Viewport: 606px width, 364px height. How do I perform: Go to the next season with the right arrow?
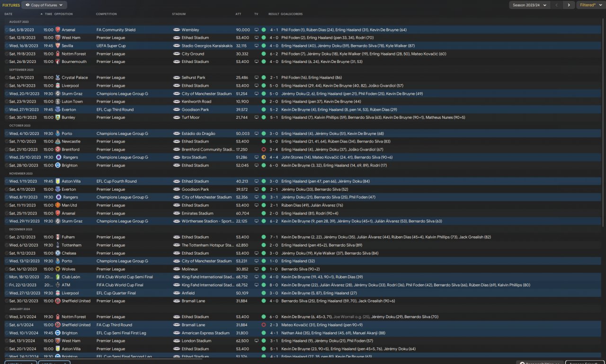[x=569, y=5]
